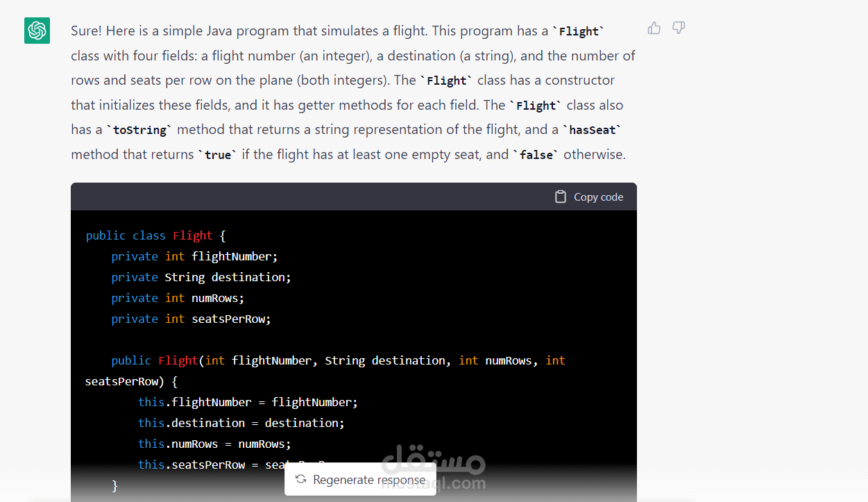Click the inline code word 'toString'

pyautogui.click(x=139, y=130)
